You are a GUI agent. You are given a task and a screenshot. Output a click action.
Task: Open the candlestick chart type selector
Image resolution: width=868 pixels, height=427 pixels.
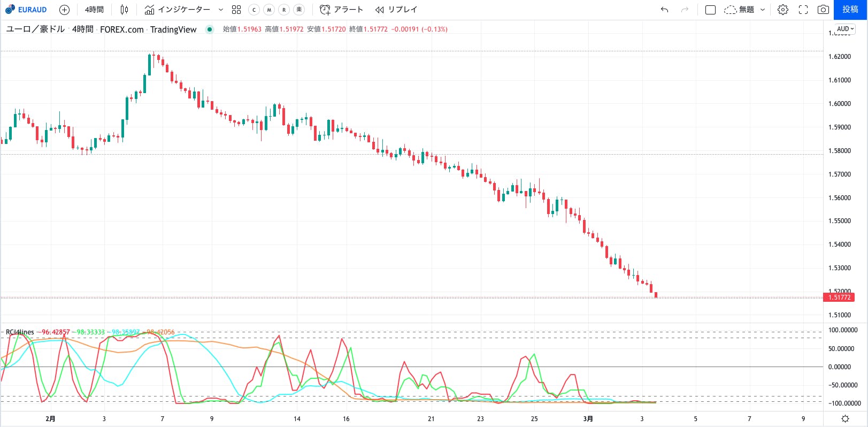(124, 10)
